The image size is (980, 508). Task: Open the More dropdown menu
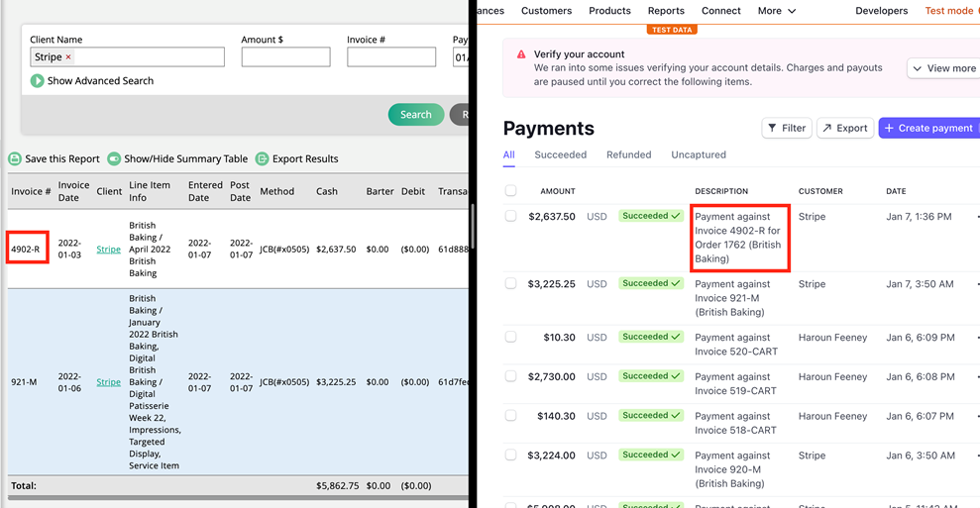pyautogui.click(x=777, y=11)
